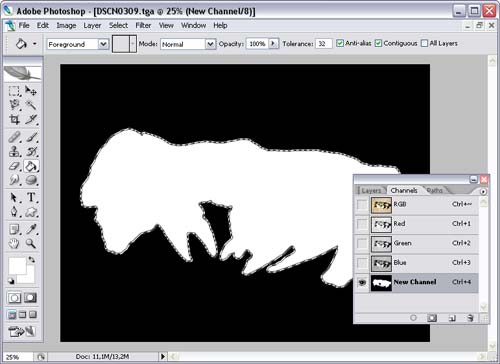Screen dimensions: 500x364
Task: Switch to Standard edit mode
Action: pos(14,298)
